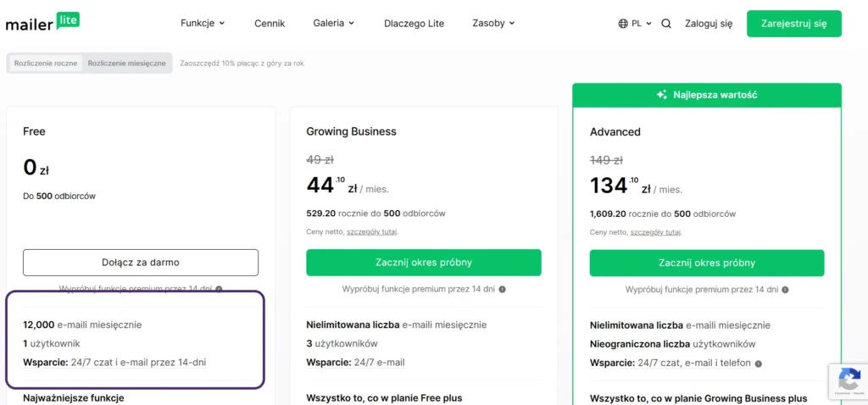Start Advanced trial with Zacznij okres próbny

[x=707, y=263]
